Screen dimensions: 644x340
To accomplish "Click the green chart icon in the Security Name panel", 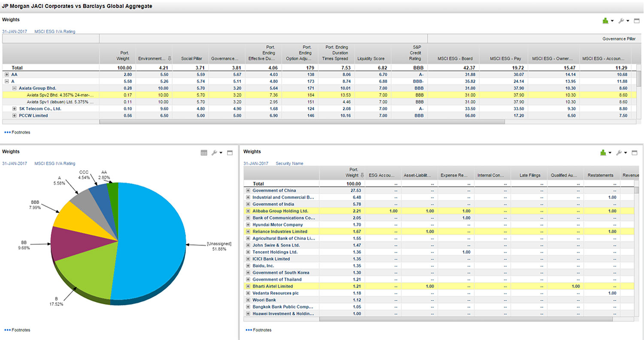I will click(x=604, y=152).
